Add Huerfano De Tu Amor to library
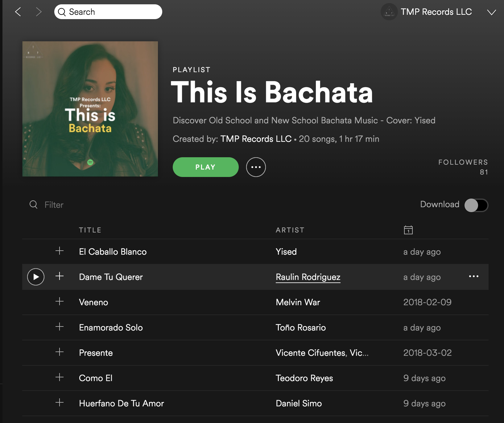 pos(60,402)
